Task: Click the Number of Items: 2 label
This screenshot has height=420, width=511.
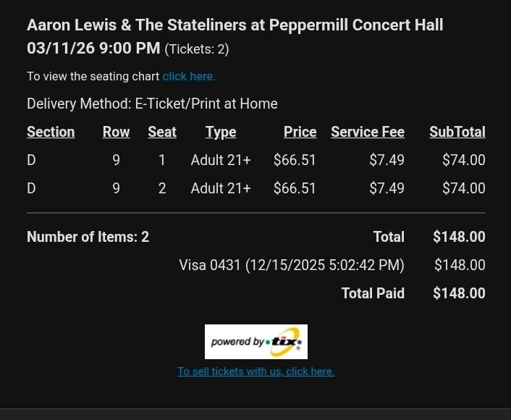Action: [x=88, y=237]
